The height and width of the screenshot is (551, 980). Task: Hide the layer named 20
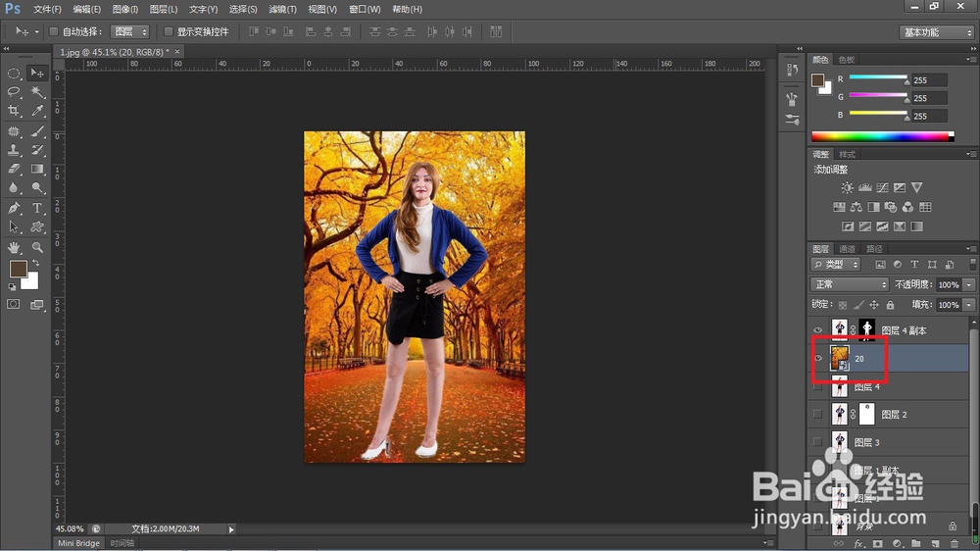pyautogui.click(x=817, y=359)
